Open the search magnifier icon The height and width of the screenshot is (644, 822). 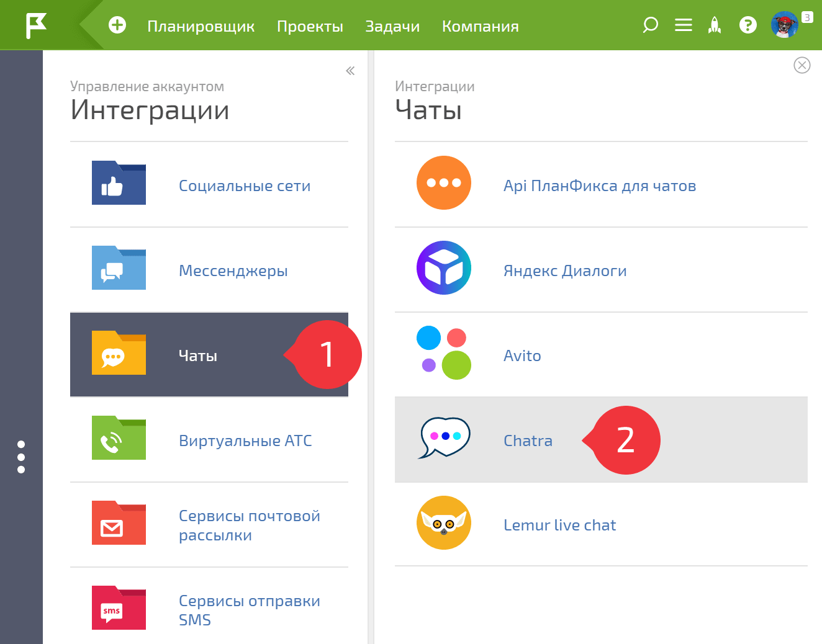tap(649, 25)
